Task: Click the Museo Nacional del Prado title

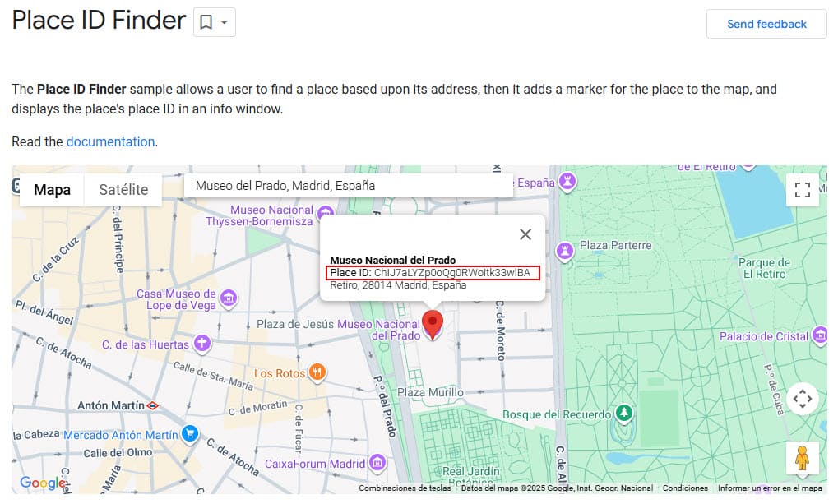Action: [x=393, y=261]
